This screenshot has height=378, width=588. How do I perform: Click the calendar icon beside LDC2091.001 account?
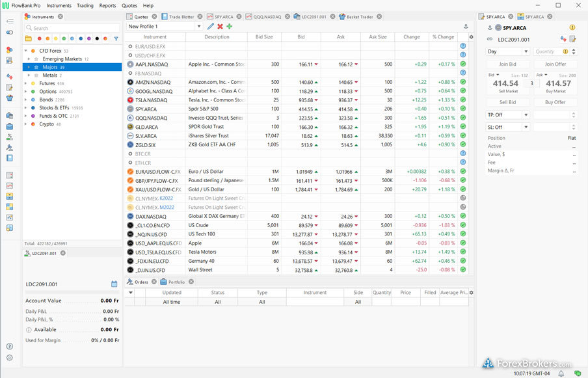click(114, 284)
